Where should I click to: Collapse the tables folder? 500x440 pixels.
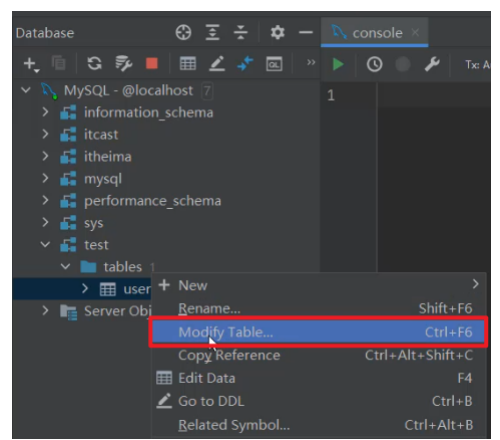click(65, 266)
